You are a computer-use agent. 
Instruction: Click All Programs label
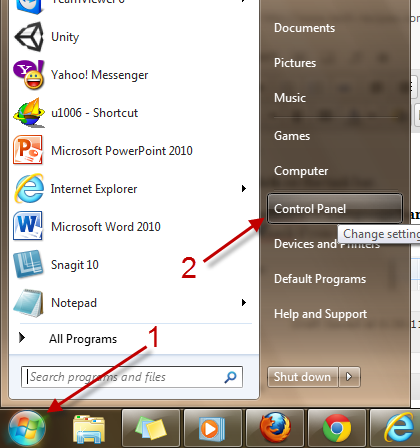coord(83,339)
